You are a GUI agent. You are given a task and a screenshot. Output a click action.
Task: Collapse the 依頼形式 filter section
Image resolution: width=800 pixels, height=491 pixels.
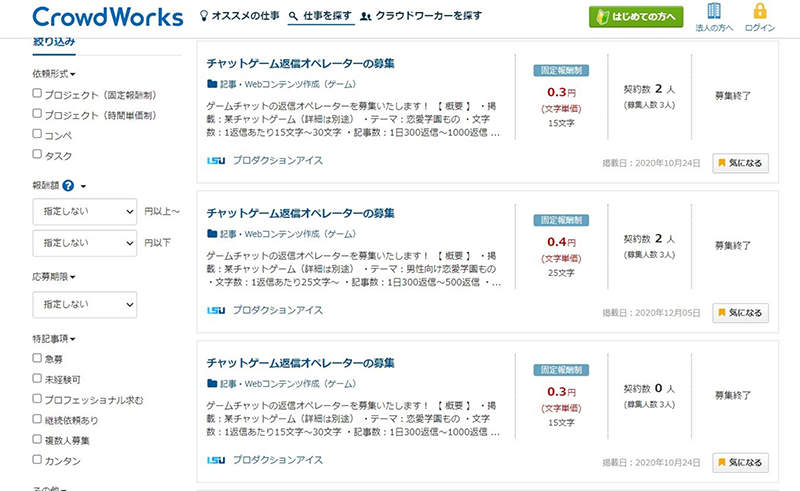pyautogui.click(x=54, y=73)
